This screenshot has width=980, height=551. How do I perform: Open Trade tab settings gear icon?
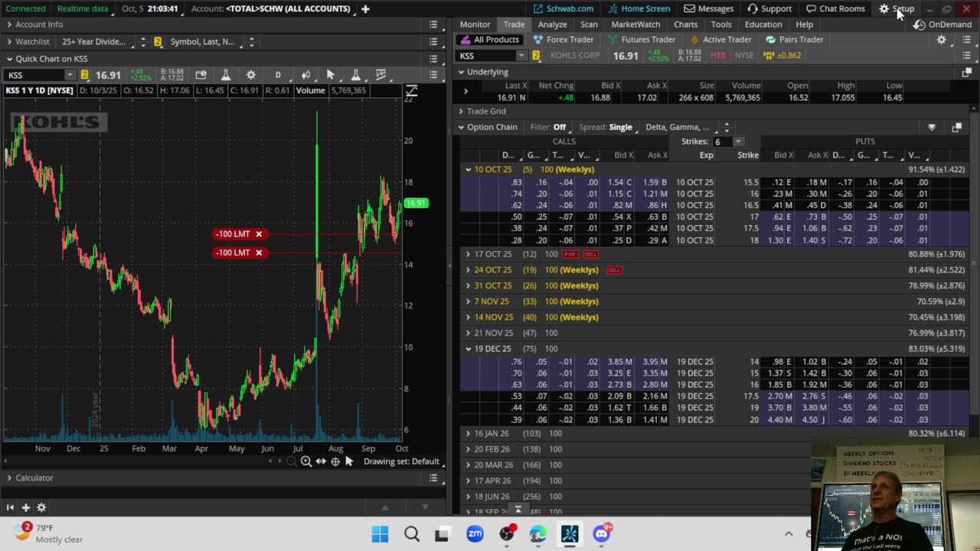click(942, 40)
